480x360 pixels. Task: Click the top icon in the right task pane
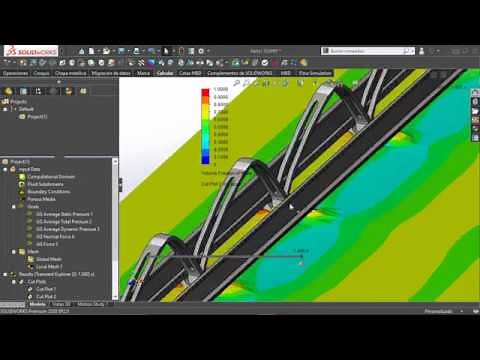[x=475, y=93]
